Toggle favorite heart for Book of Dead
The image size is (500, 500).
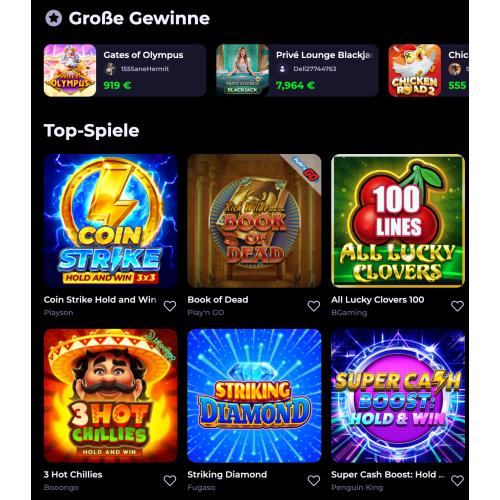coord(314,306)
